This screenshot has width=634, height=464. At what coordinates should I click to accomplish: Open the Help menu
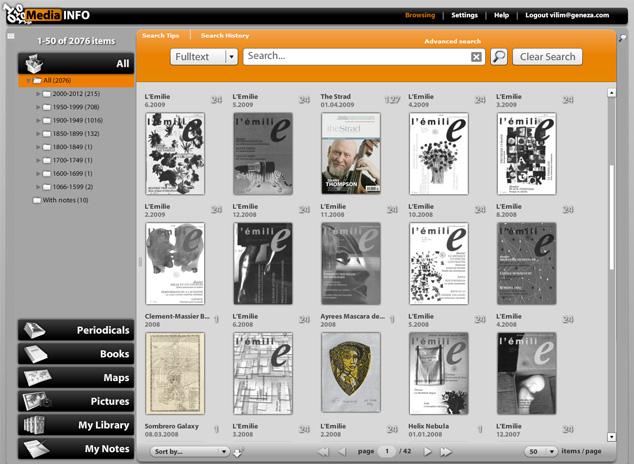point(501,15)
